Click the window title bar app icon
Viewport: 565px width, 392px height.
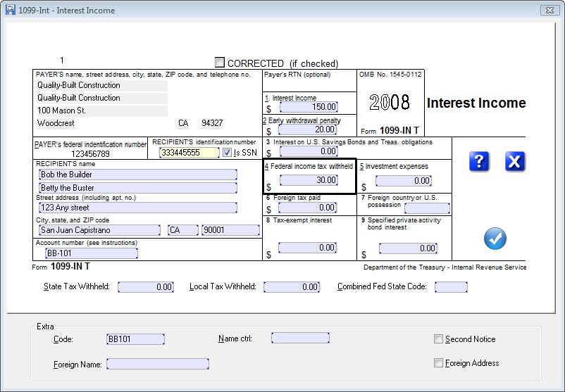tap(11, 10)
